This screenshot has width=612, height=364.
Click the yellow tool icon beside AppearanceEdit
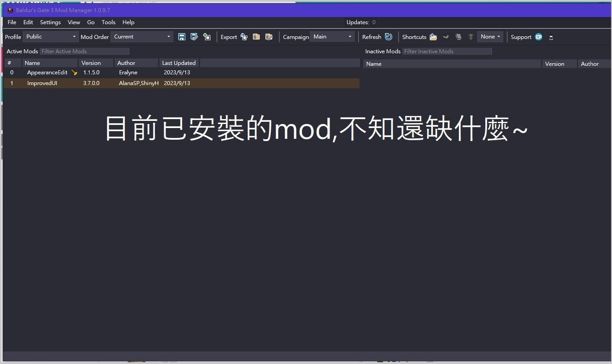74,73
